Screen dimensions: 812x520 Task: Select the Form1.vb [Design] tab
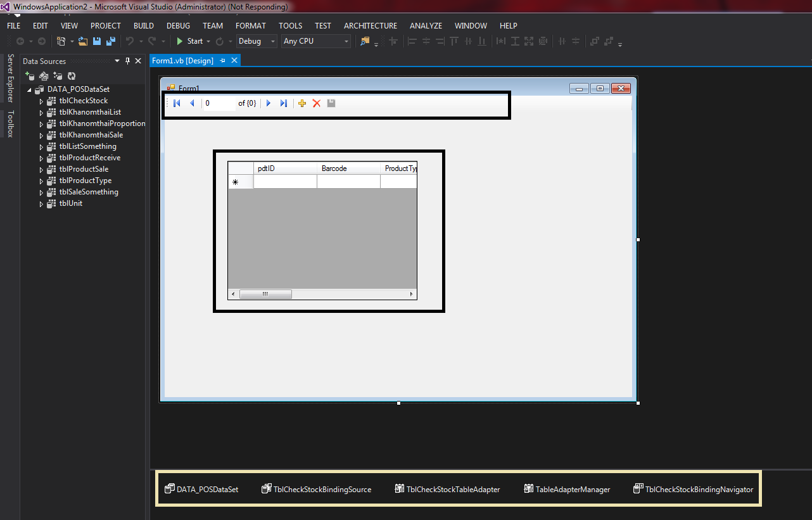click(182, 61)
